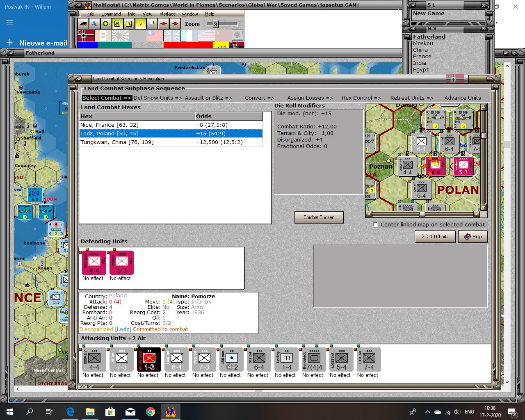525x420 pixels.
Task: Select the German flag in the flag bar
Action: point(86,36)
